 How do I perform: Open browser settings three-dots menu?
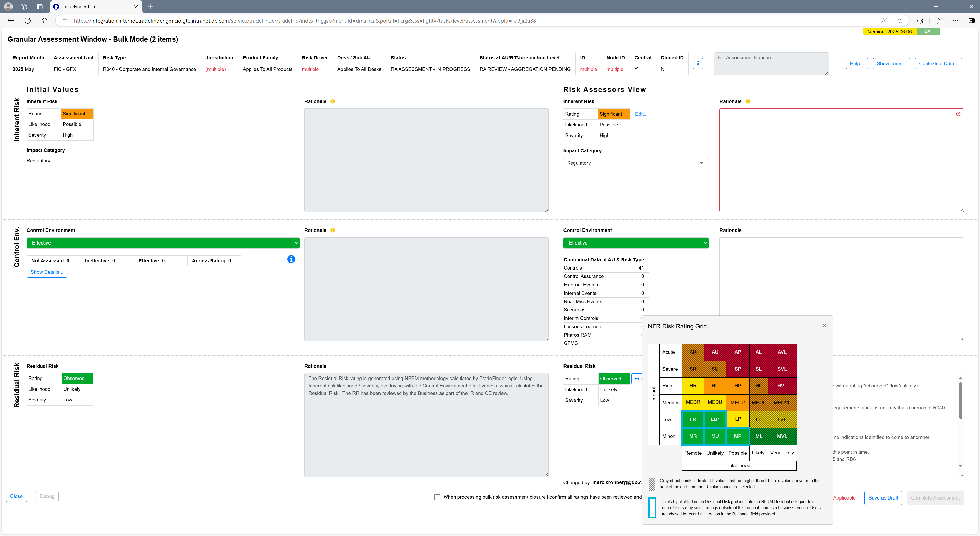pos(955,21)
